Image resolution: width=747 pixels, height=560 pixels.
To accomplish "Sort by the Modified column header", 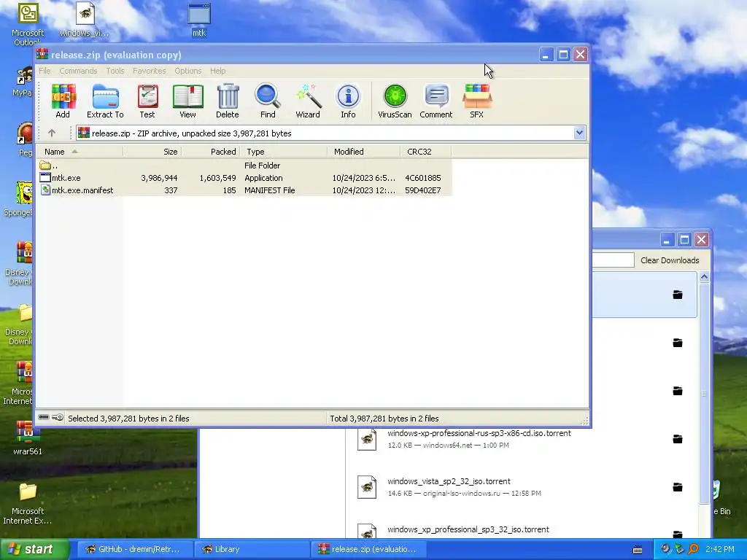I will [364, 152].
